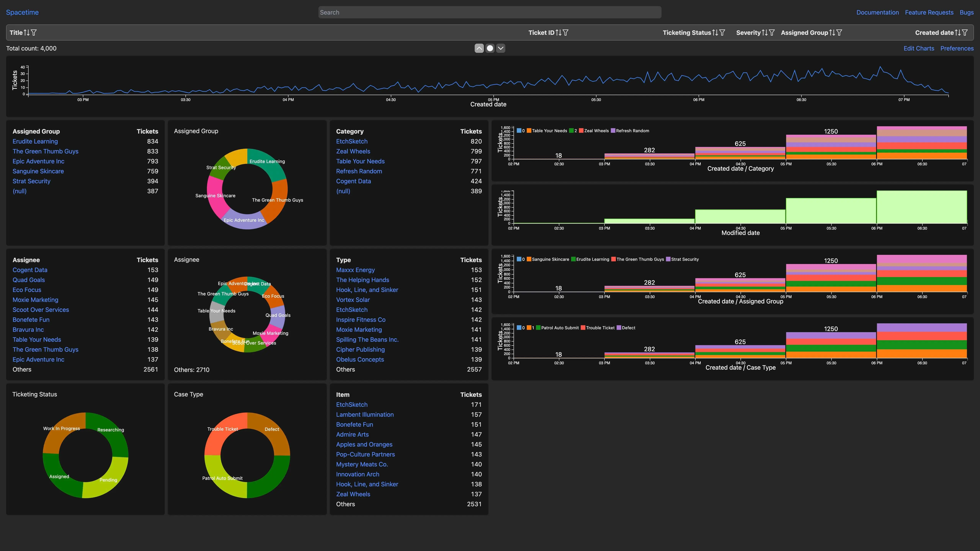Image resolution: width=980 pixels, height=551 pixels.
Task: Open the Title column filter icon
Action: click(34, 33)
